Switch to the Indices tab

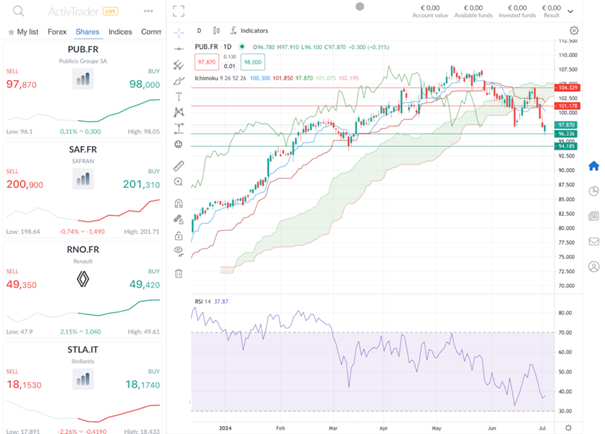coord(120,32)
